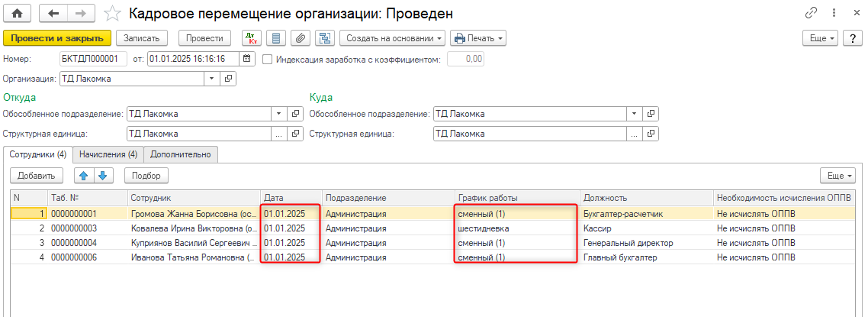Click the Home icon button

point(17,14)
